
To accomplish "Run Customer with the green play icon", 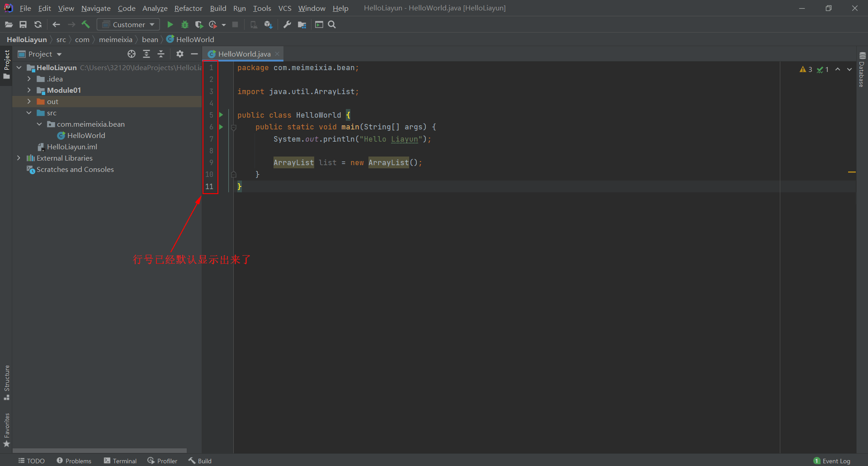I will [170, 24].
